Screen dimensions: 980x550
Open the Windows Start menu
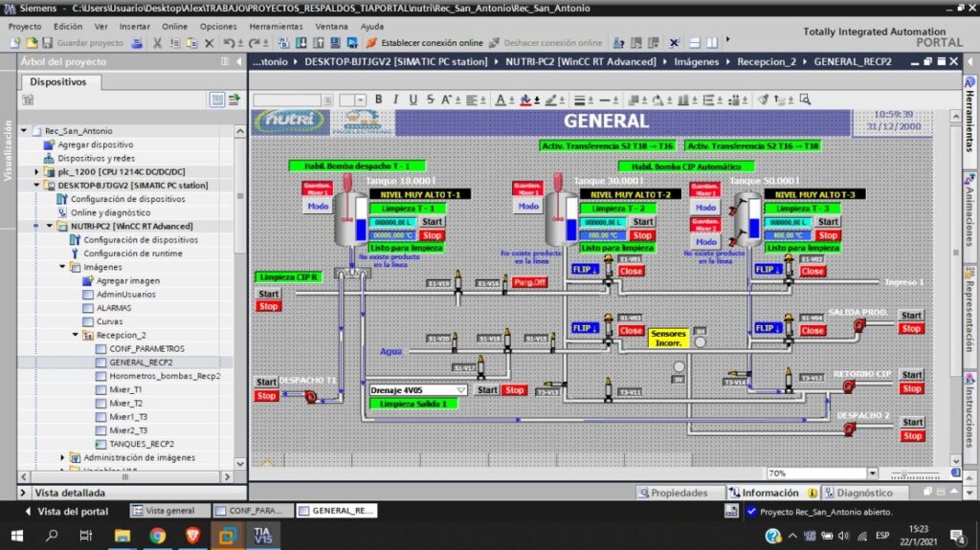click(17, 536)
